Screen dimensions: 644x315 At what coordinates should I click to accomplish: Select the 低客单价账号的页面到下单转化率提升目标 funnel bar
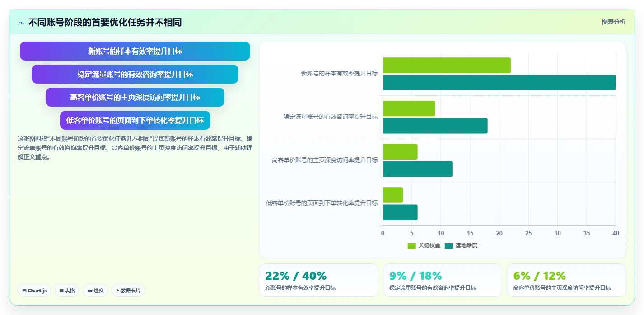[x=135, y=120]
